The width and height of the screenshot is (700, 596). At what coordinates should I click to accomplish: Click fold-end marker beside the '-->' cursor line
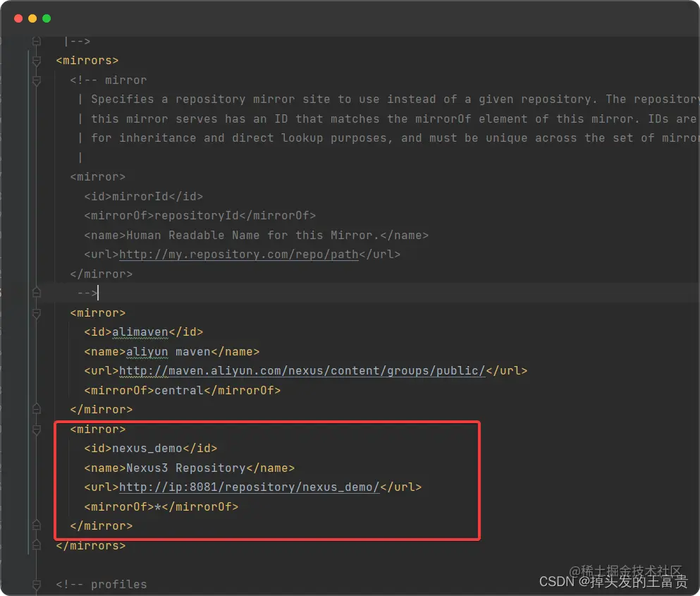37,293
